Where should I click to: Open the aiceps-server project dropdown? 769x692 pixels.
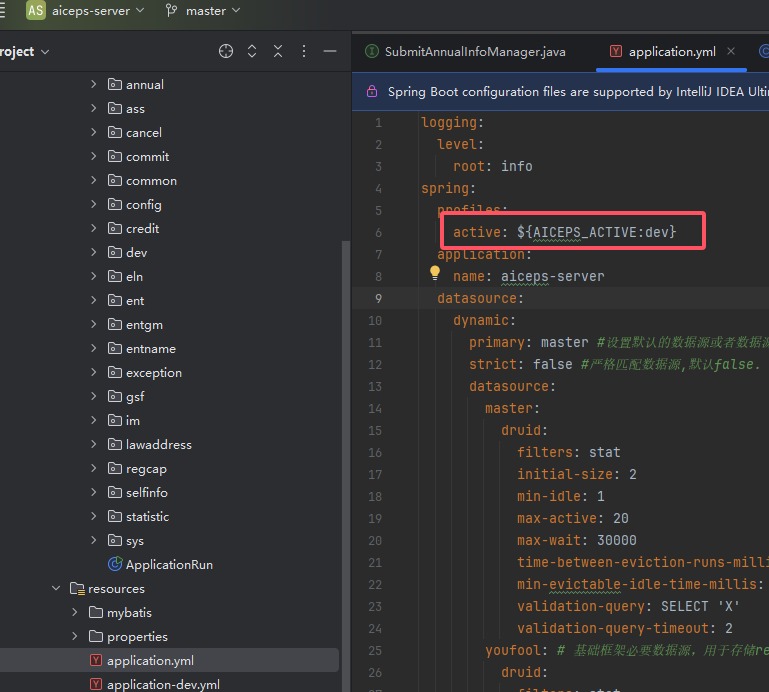coord(98,11)
